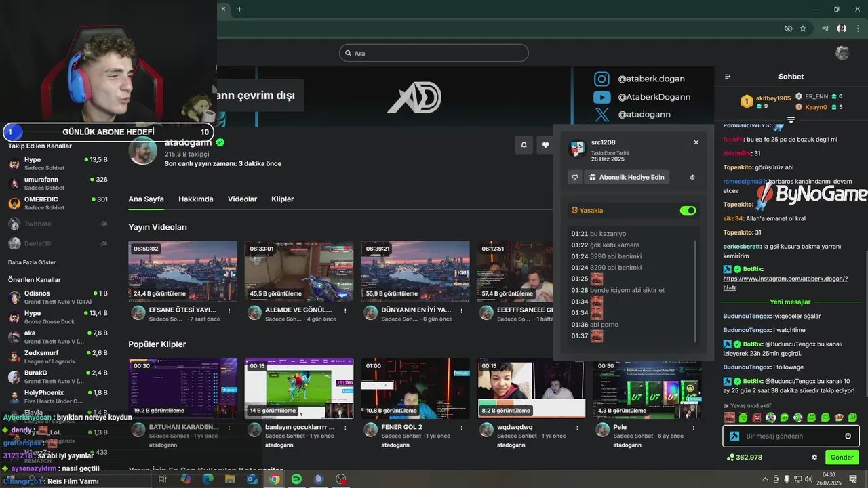The height and width of the screenshot is (488, 868).
Task: Click the emoji picker icon in message box
Action: coord(848,436)
